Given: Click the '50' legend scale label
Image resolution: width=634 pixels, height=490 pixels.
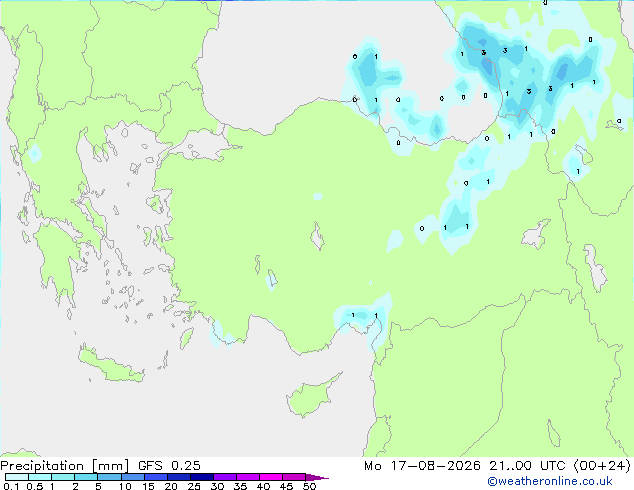Looking at the screenshot, I should coord(309,486).
